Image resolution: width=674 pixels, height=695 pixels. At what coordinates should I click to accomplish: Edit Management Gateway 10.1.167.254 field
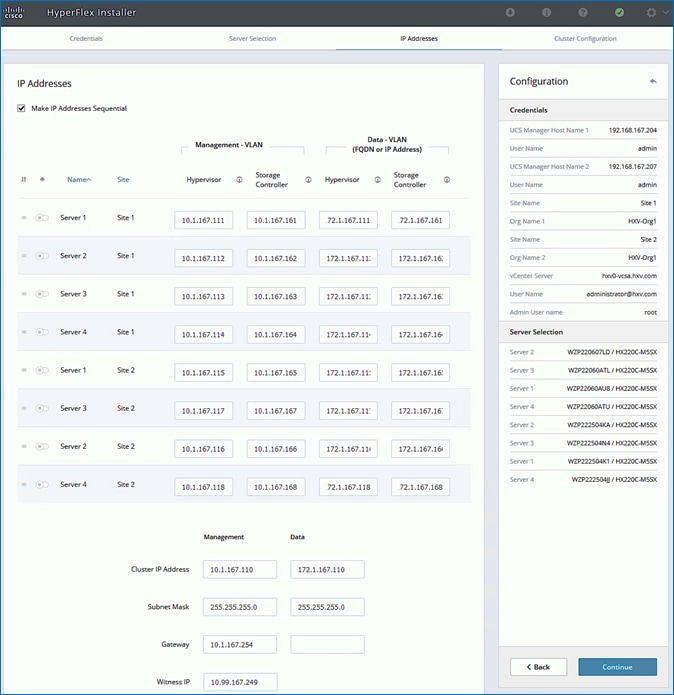240,644
